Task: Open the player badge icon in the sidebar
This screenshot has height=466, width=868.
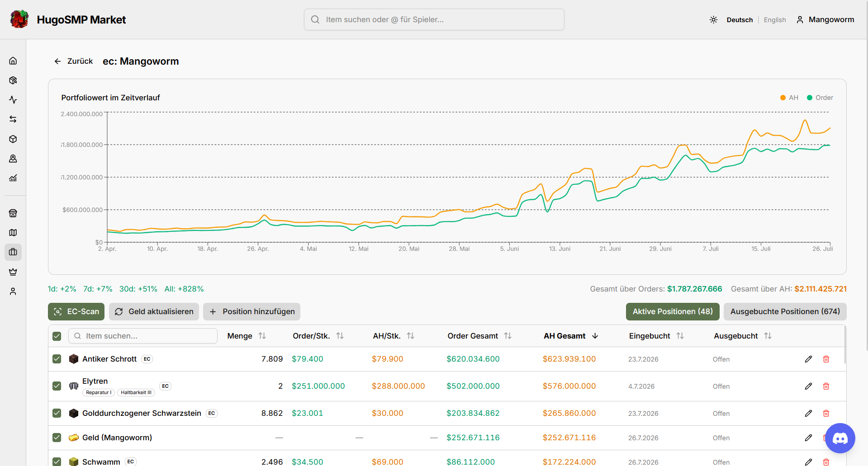Action: (13, 159)
